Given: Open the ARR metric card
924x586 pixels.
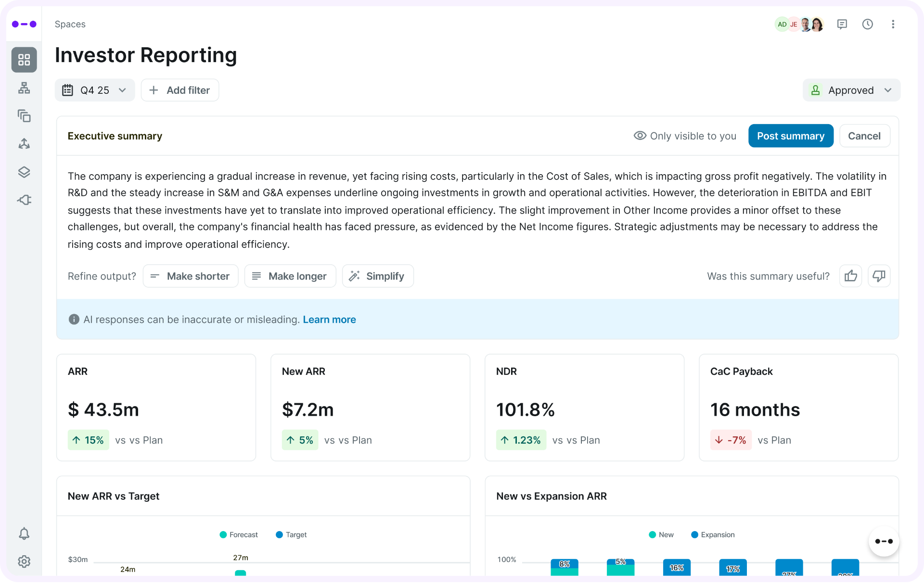Looking at the screenshot, I should pos(156,408).
